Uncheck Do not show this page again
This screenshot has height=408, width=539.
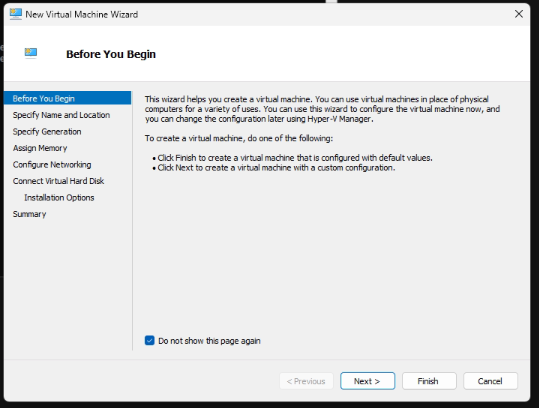(150, 341)
